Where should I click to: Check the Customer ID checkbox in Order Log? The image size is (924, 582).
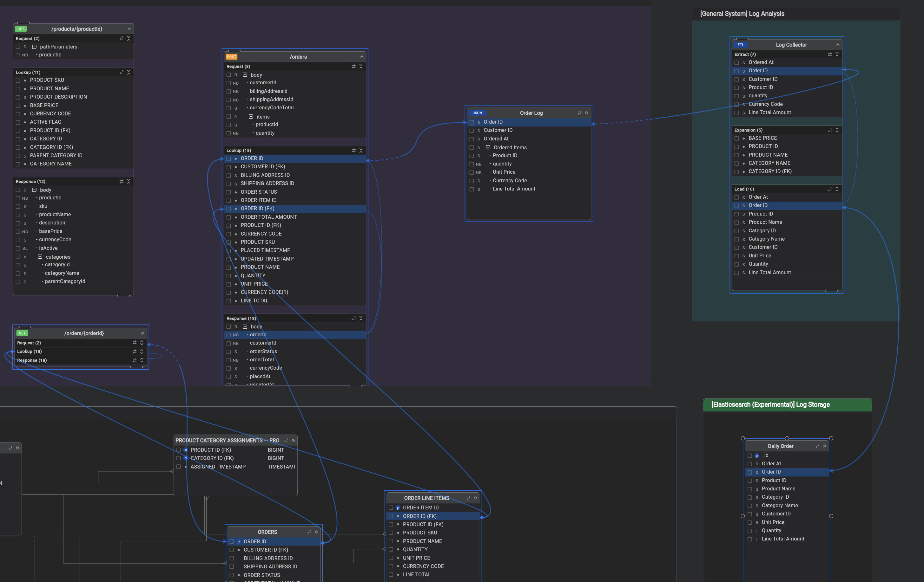pyautogui.click(x=472, y=130)
